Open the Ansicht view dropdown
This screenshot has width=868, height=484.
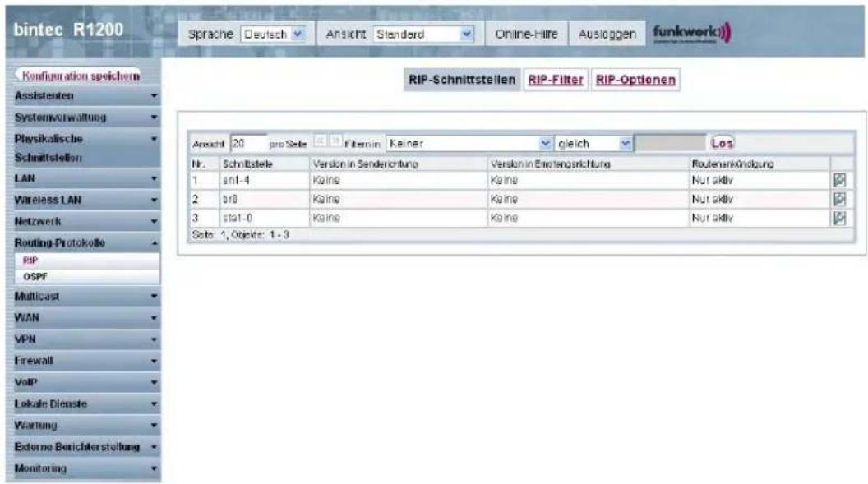click(423, 35)
